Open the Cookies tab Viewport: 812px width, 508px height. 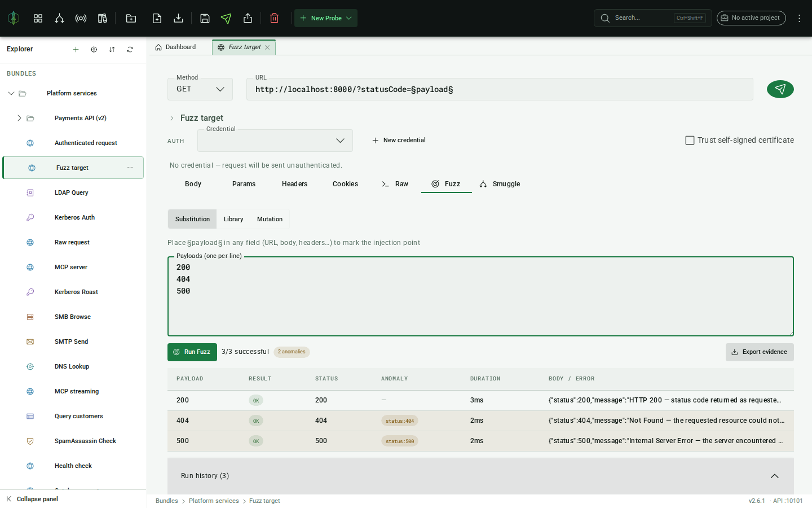click(345, 184)
